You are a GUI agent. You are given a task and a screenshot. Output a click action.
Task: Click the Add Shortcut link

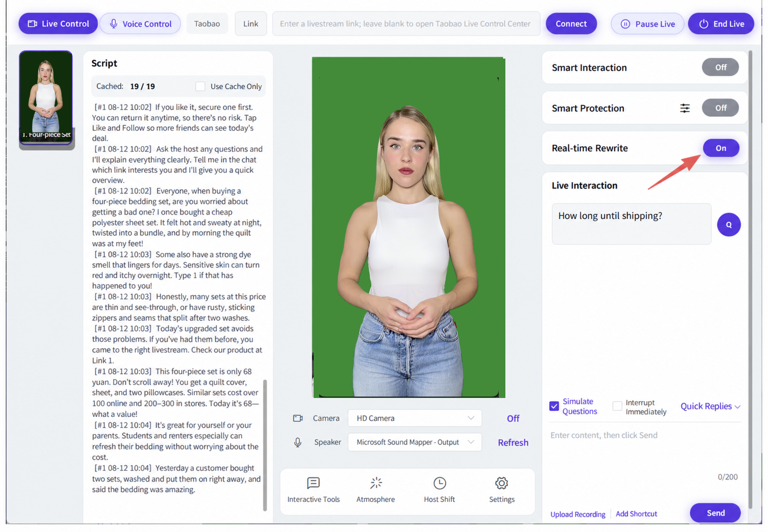click(x=636, y=514)
